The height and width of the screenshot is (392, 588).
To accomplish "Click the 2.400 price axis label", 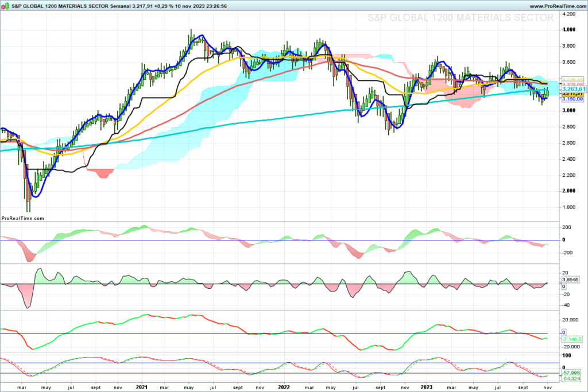I will (x=569, y=159).
